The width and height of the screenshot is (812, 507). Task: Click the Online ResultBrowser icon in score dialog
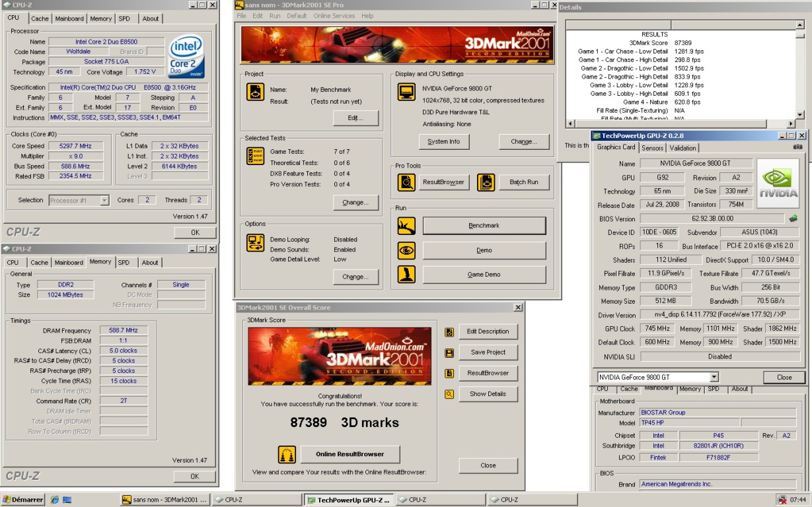click(287, 454)
